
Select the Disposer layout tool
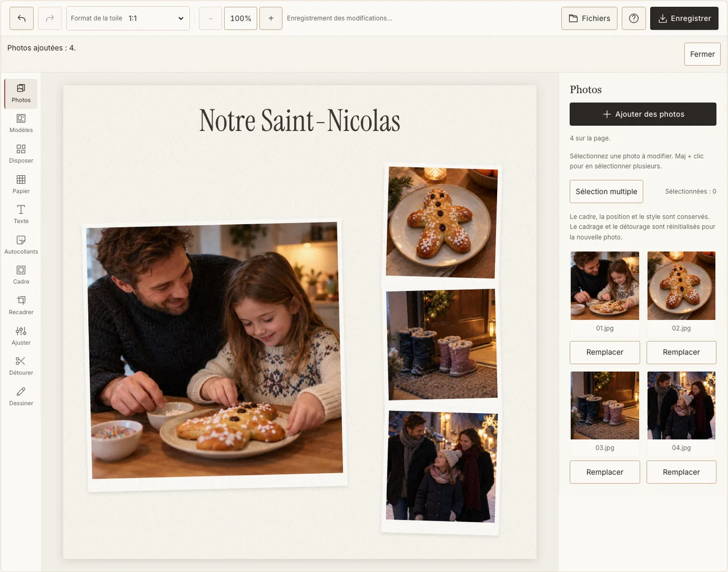(21, 154)
